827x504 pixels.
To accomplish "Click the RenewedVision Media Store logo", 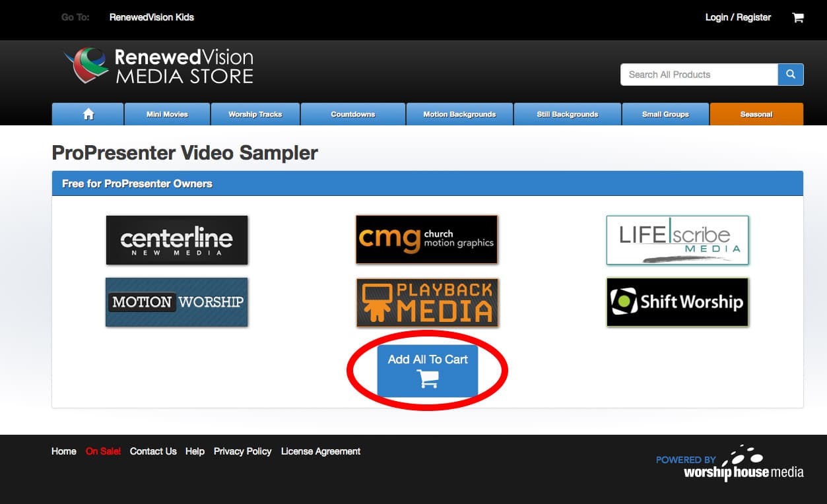I will coord(159,65).
